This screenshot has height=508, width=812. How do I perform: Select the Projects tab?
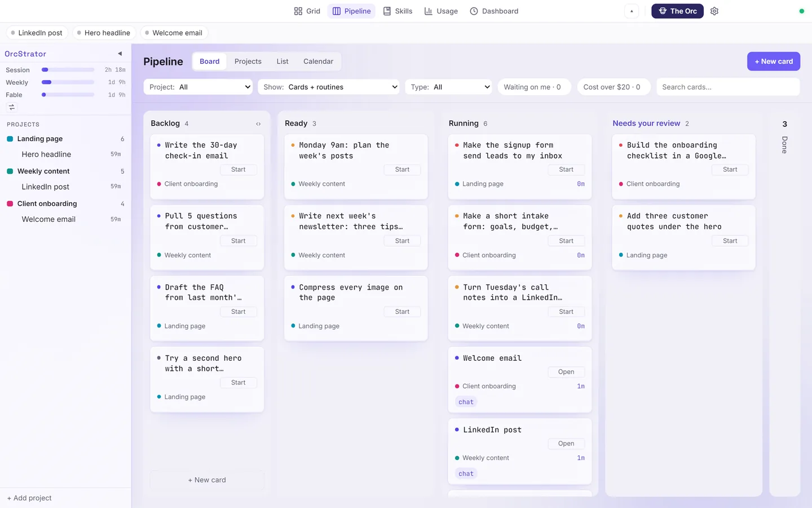[x=248, y=62]
